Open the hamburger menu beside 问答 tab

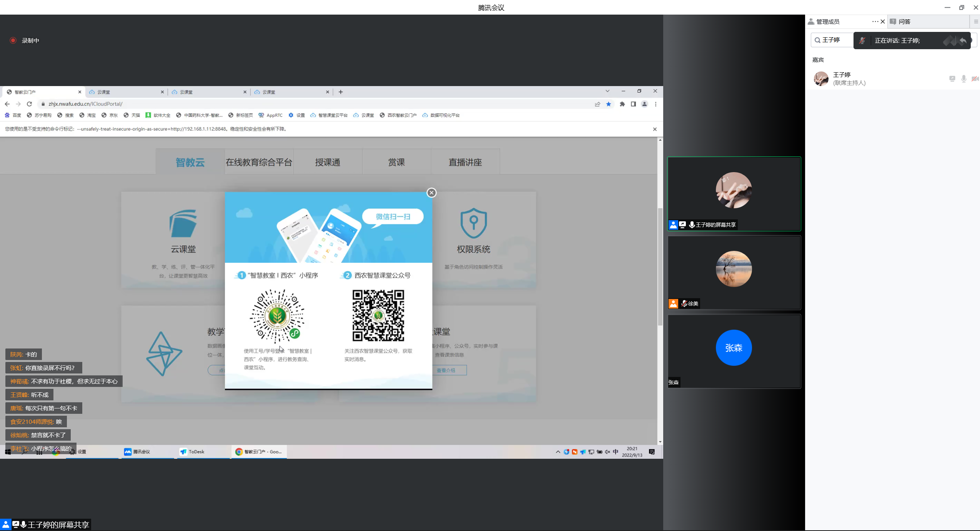tap(976, 22)
